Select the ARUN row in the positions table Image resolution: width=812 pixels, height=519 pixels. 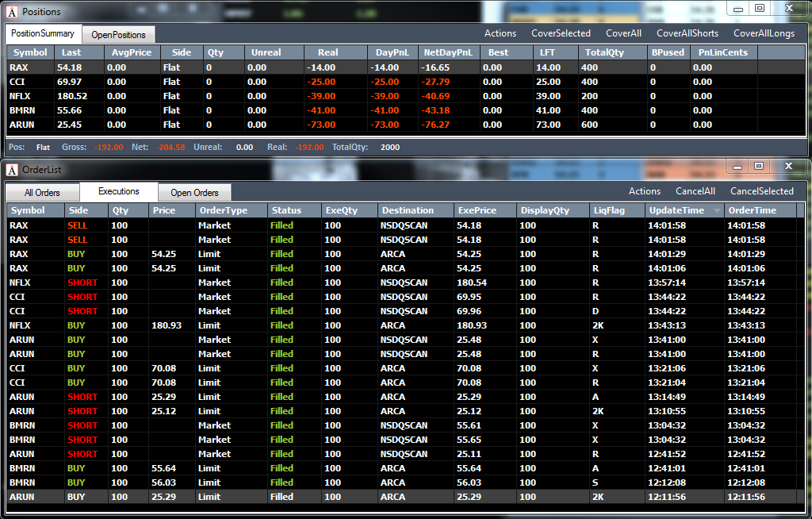tap(407, 125)
